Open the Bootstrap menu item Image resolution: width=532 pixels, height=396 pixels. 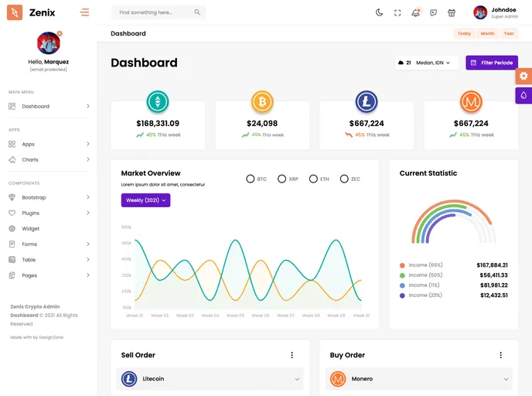click(x=49, y=197)
